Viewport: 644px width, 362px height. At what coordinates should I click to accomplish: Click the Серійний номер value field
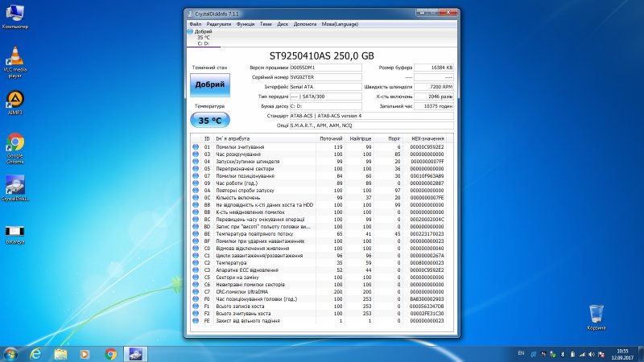point(326,77)
